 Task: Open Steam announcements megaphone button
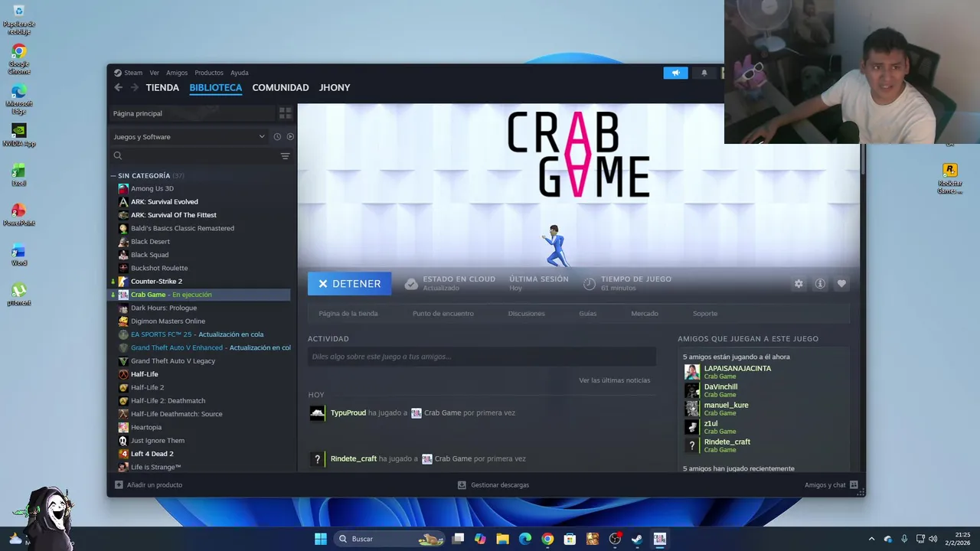(675, 73)
